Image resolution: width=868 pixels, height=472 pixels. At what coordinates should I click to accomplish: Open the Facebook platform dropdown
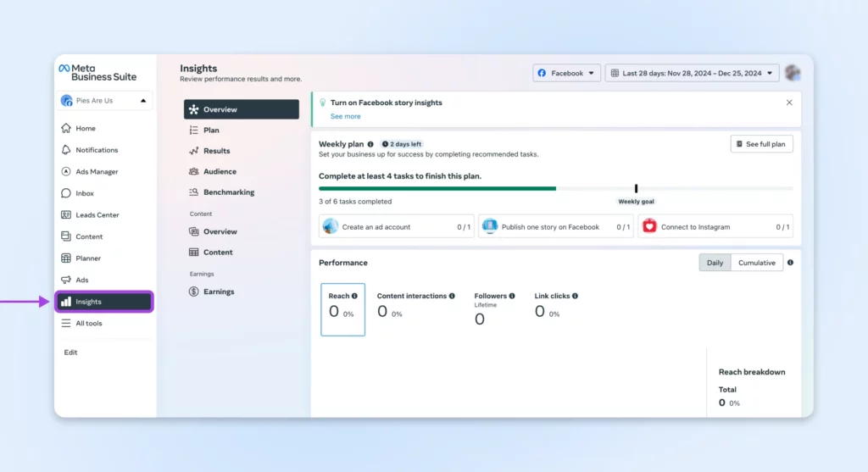tap(566, 73)
